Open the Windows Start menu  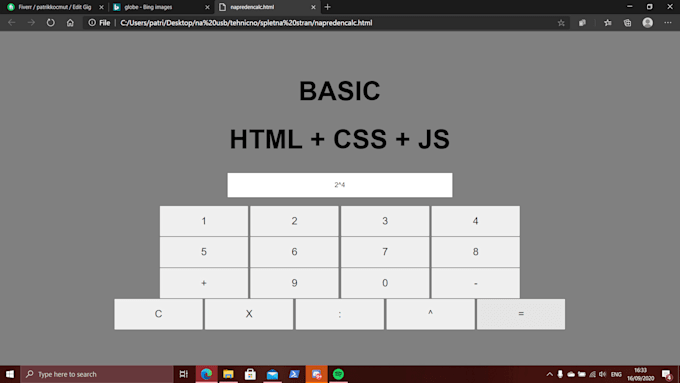10,374
